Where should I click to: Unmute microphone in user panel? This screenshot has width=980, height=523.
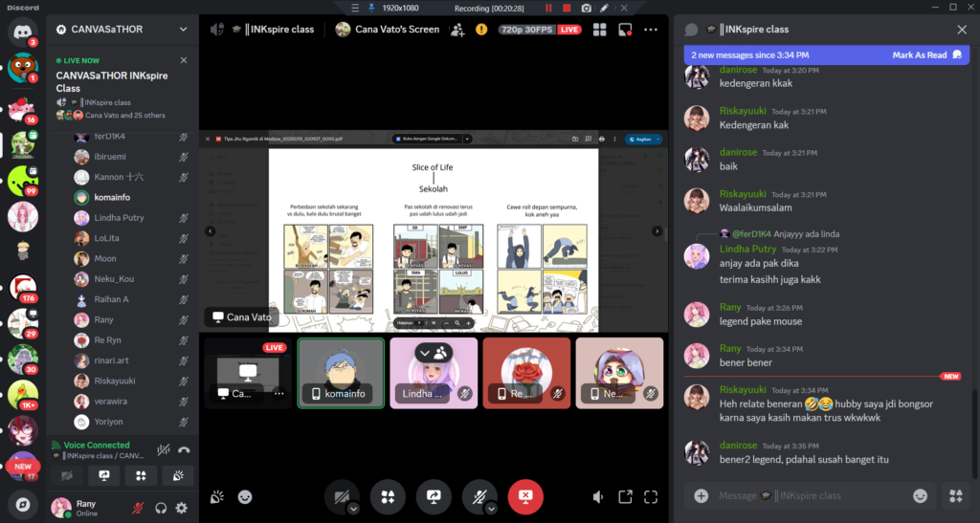coord(138,508)
